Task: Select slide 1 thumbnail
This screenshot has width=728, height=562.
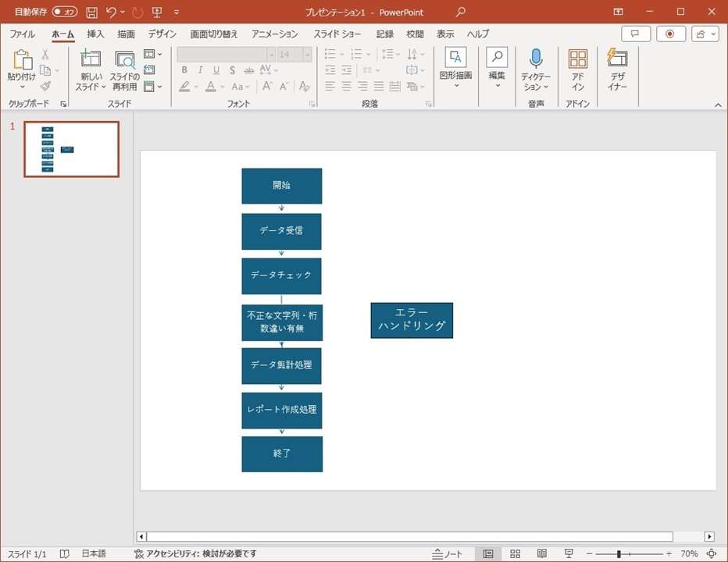Action: 71,149
